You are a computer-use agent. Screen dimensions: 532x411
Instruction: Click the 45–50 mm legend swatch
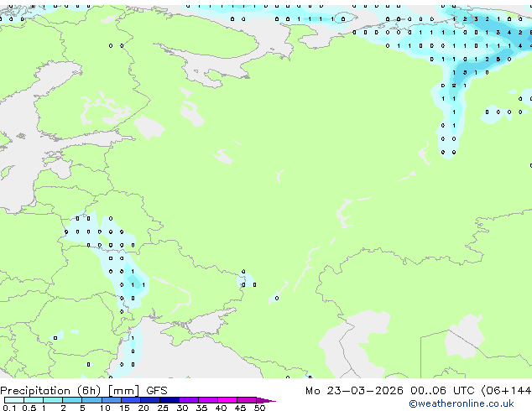click(247, 400)
